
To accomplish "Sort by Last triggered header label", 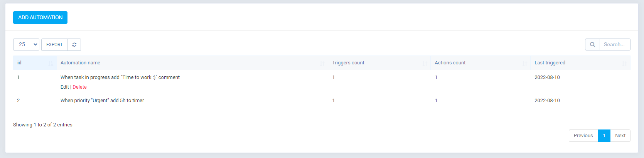I will click(550, 63).
